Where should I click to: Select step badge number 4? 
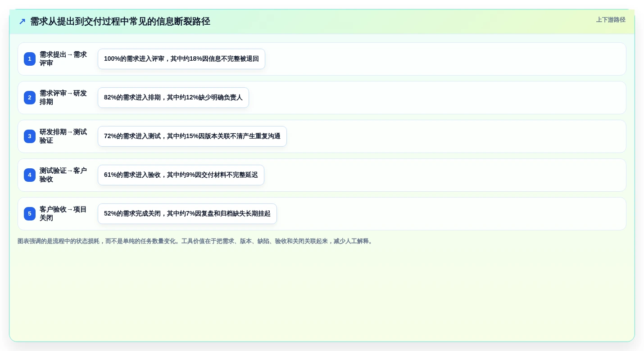click(30, 175)
